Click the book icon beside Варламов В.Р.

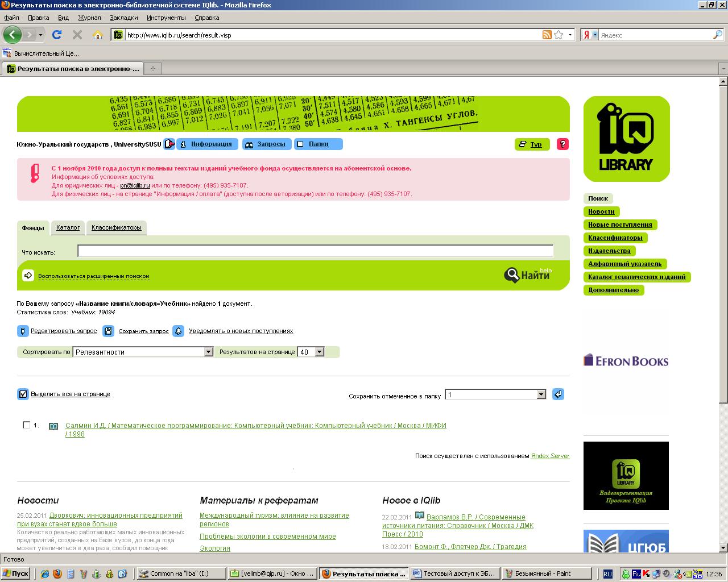click(420, 516)
